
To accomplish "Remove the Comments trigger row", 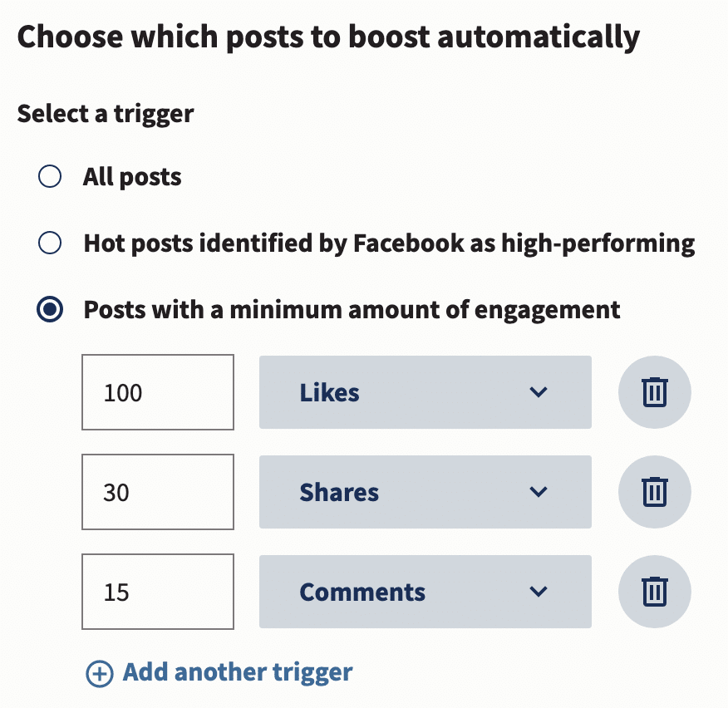I will (655, 592).
